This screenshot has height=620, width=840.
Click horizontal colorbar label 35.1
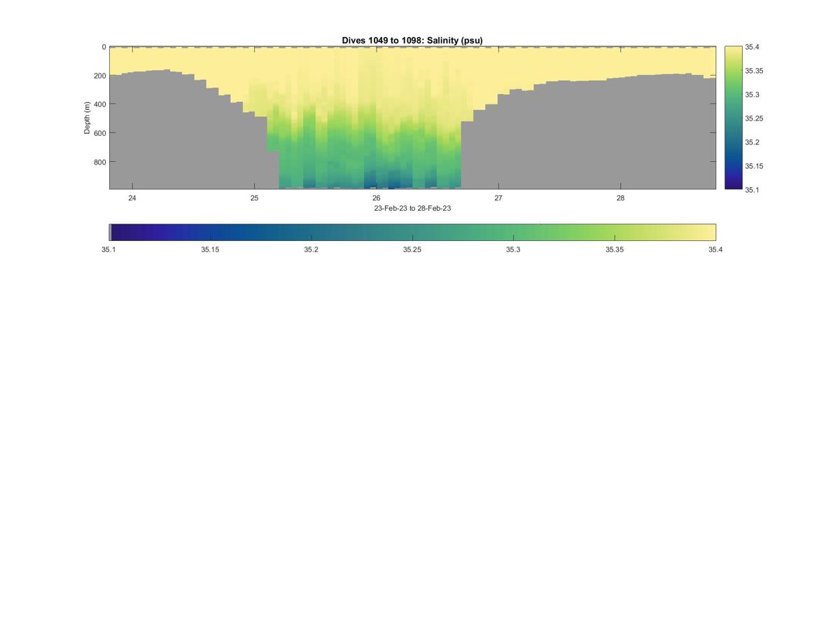(109, 249)
